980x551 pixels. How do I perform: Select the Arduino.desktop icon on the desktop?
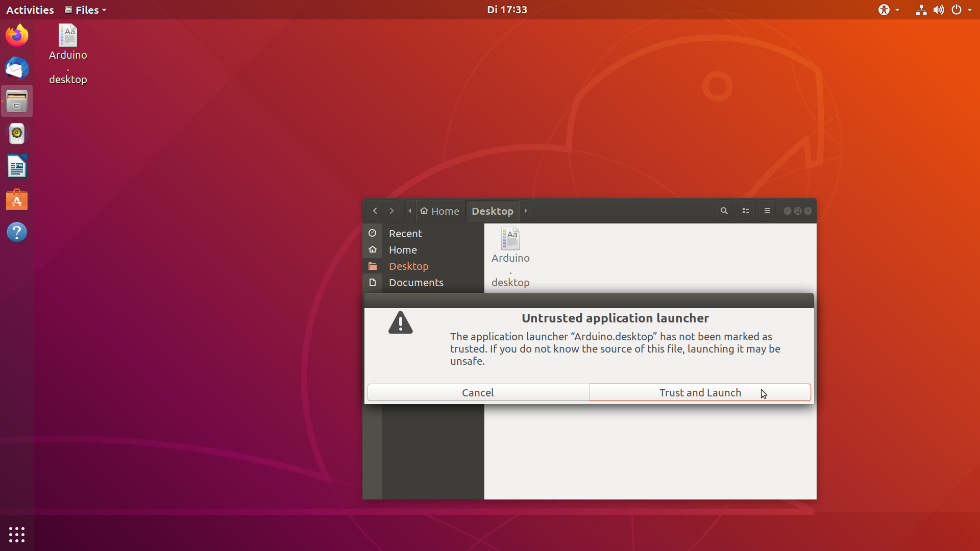(68, 54)
